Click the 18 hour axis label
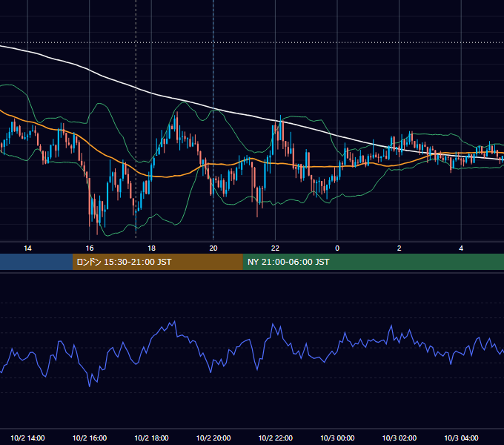 click(x=151, y=248)
